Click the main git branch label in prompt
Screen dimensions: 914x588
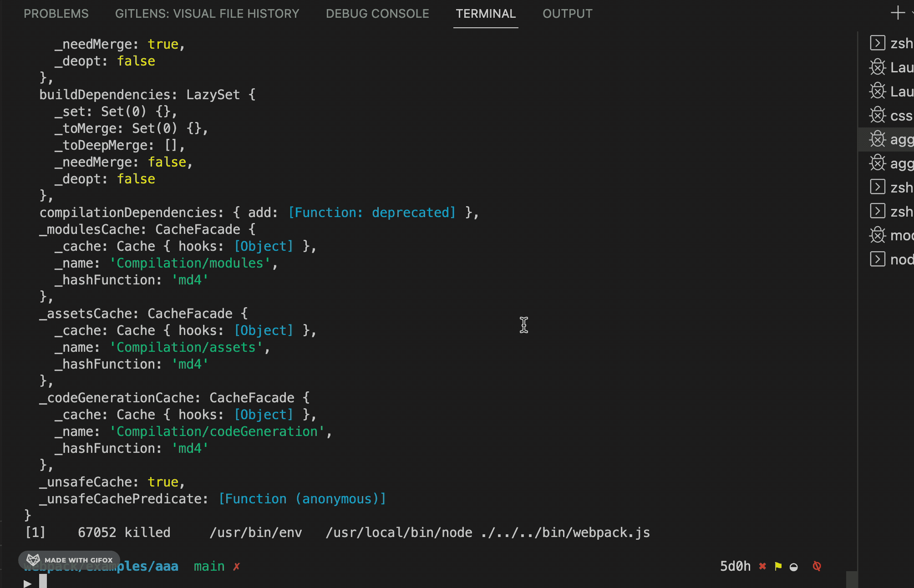pos(209,566)
